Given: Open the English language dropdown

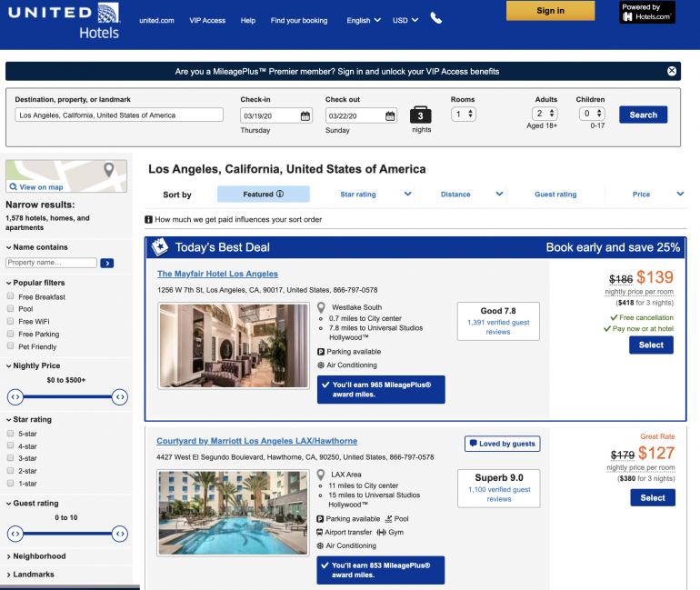Looking at the screenshot, I should coord(364,20).
